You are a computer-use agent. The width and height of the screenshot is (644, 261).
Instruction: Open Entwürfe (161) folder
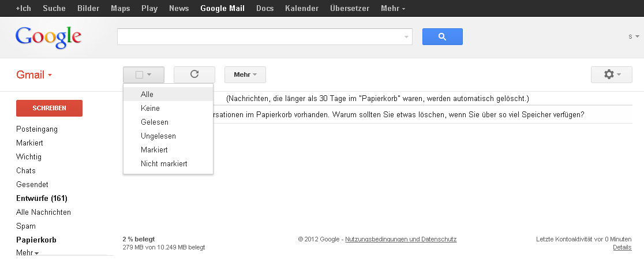pyautogui.click(x=42, y=199)
